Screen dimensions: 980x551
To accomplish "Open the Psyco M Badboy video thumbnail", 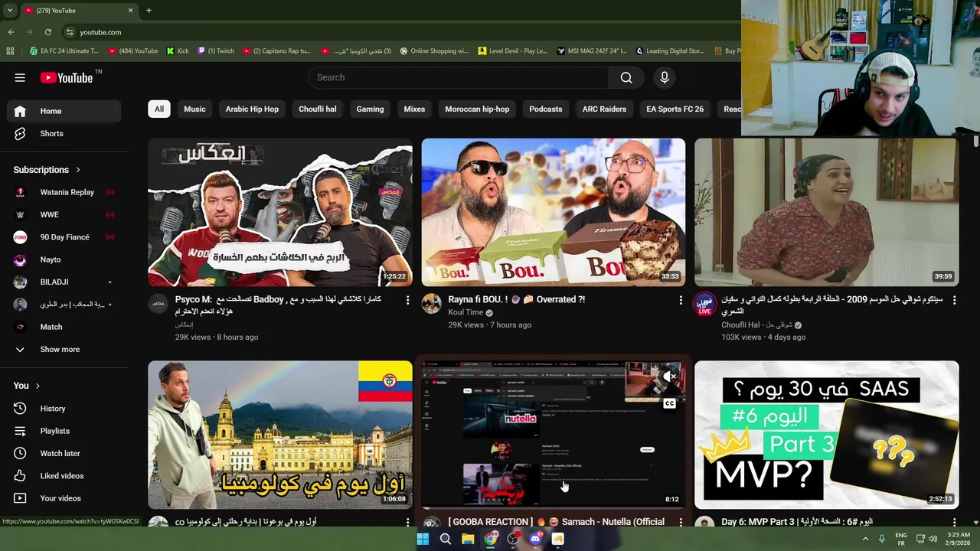I will (x=280, y=212).
